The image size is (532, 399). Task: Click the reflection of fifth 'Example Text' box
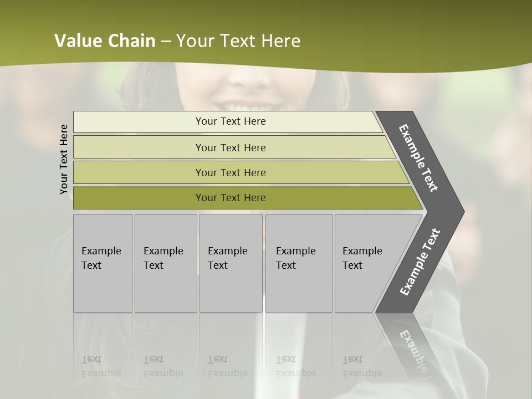click(363, 346)
